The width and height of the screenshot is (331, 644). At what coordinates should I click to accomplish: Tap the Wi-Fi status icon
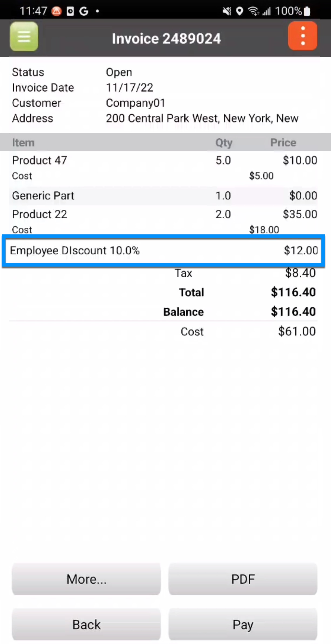[253, 11]
